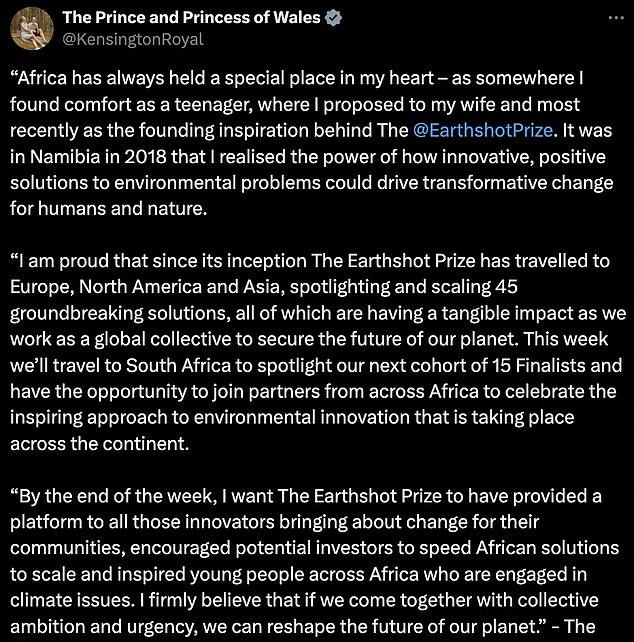Image resolution: width=634 pixels, height=642 pixels.
Task: Click the @KensingtonRoyal handle
Action: pos(133,39)
